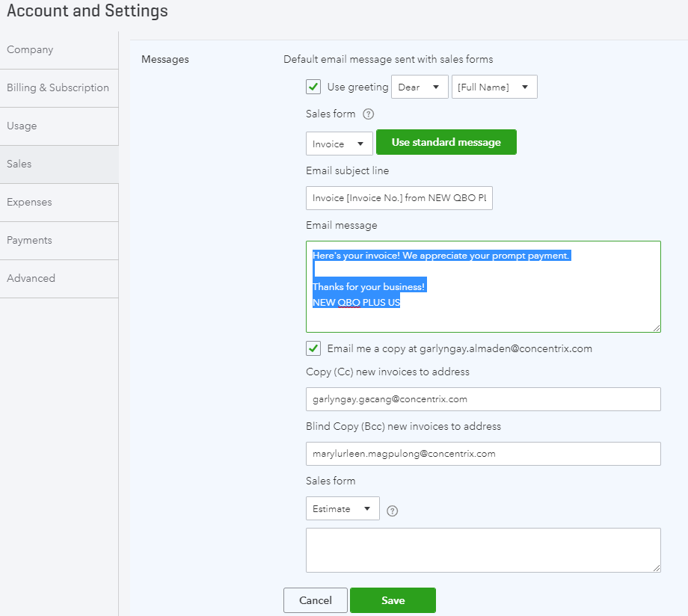Click help icon next to Estimate dropdown

pos(393,511)
